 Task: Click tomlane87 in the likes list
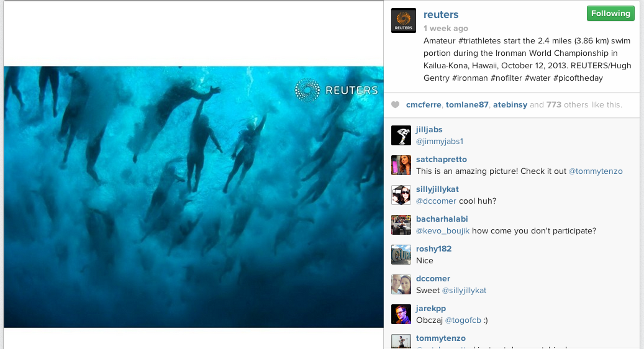coord(467,105)
